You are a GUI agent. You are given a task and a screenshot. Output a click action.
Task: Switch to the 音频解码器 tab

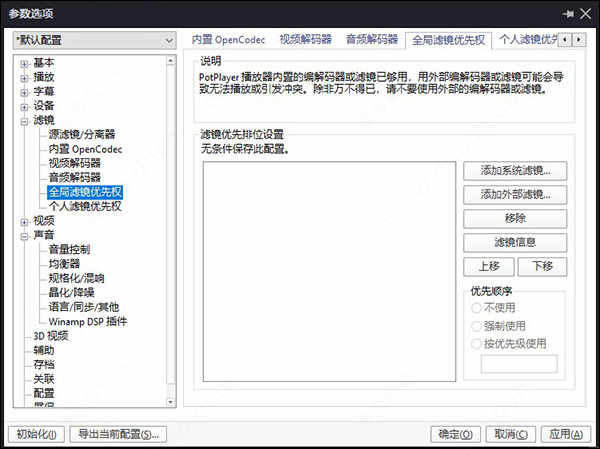point(372,39)
